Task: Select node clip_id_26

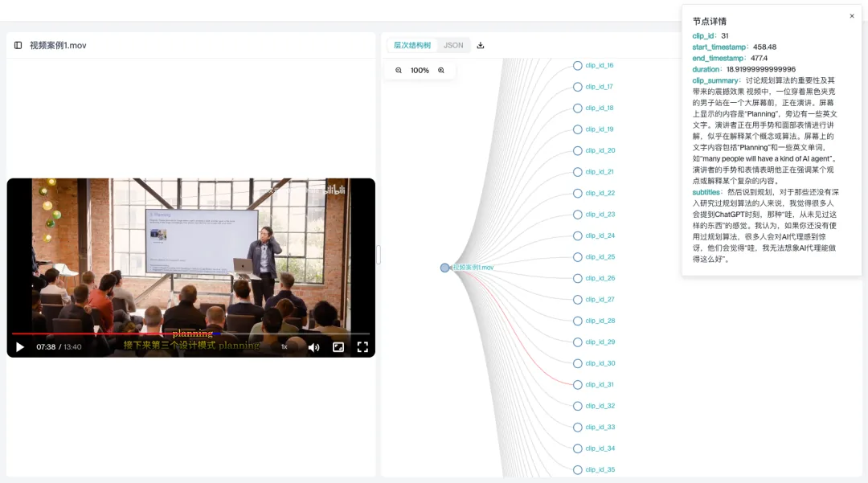Action: (x=577, y=279)
